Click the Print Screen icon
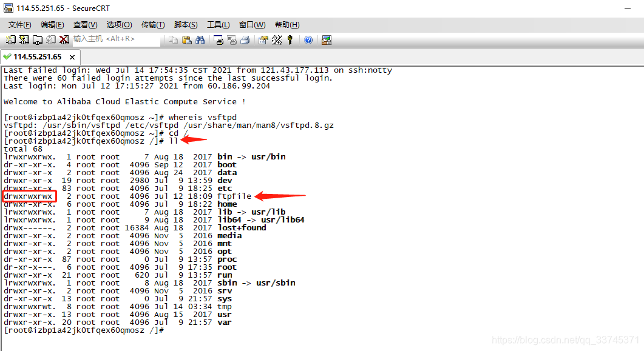 (x=219, y=40)
